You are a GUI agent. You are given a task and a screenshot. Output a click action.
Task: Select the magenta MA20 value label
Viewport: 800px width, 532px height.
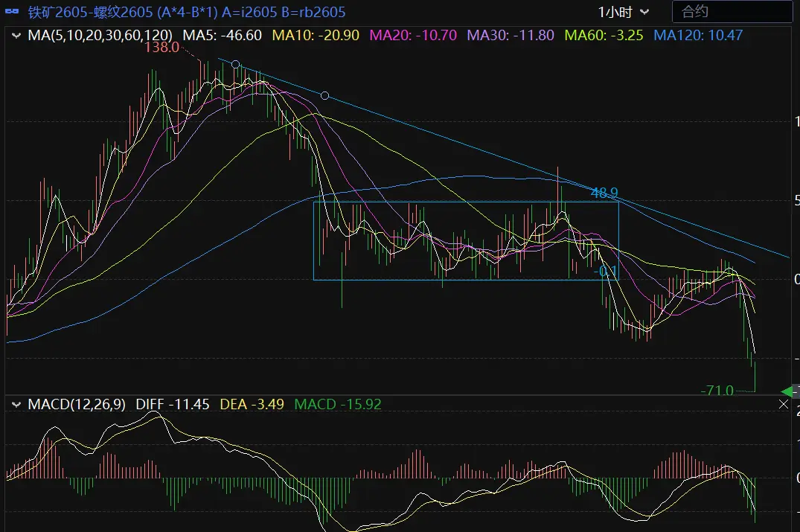[x=412, y=35]
